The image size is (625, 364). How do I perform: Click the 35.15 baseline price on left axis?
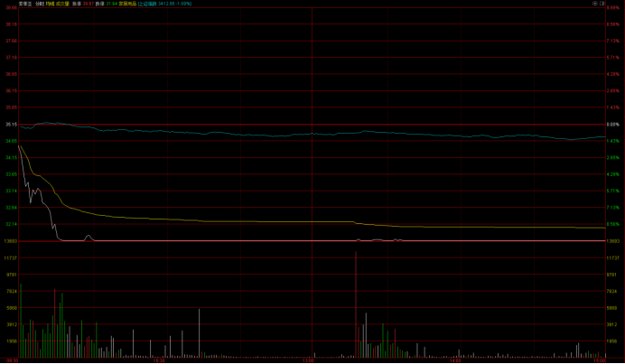point(10,125)
